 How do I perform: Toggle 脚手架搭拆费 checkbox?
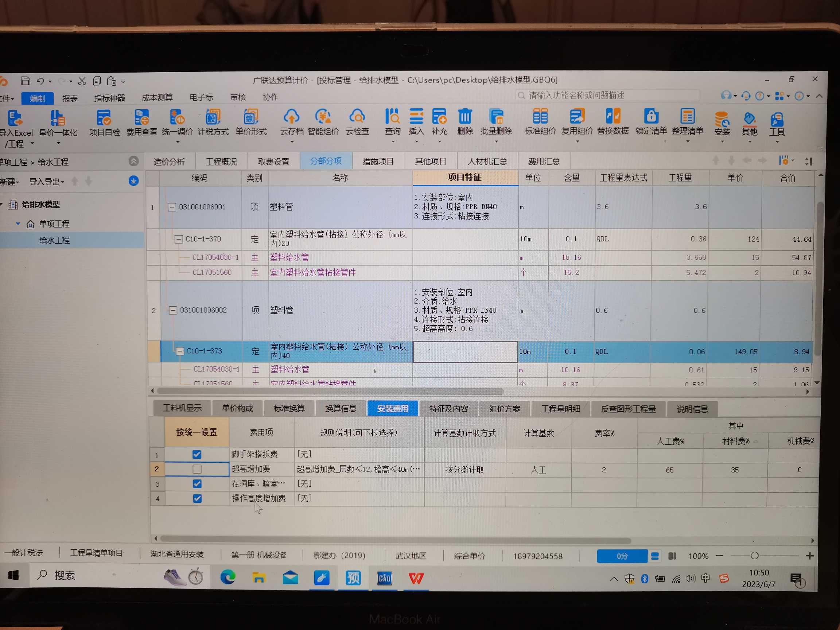point(197,454)
